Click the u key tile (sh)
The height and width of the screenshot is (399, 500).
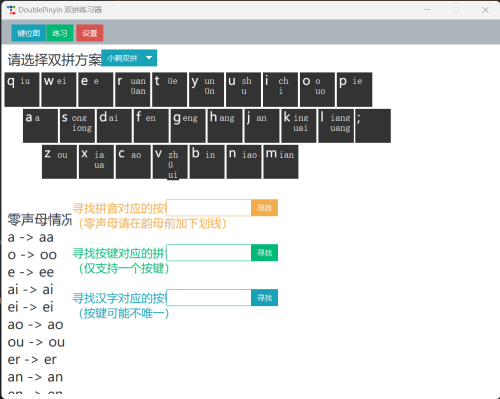click(x=243, y=89)
